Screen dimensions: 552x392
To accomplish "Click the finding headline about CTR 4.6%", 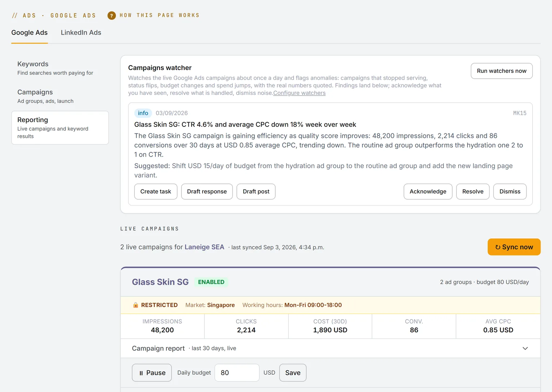I will pyautogui.click(x=245, y=125).
